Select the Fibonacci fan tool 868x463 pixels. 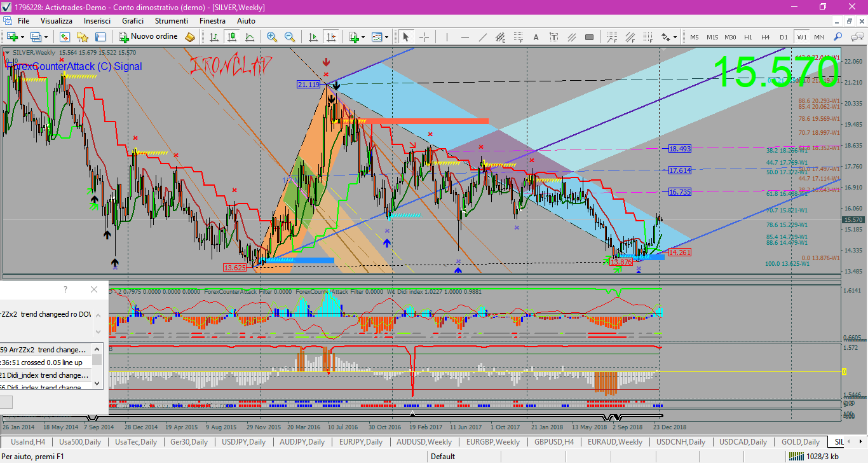614,37
